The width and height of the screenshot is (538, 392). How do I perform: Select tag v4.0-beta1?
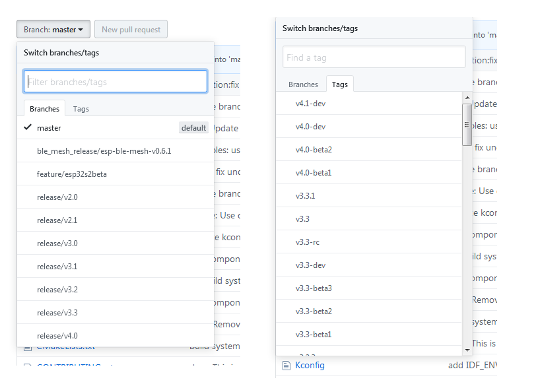tap(369, 172)
